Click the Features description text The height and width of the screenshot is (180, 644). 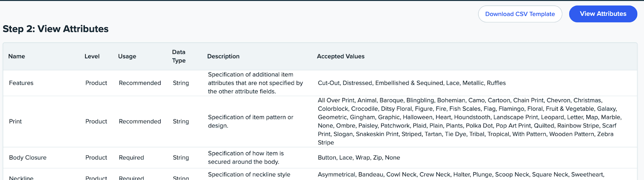coord(255,83)
